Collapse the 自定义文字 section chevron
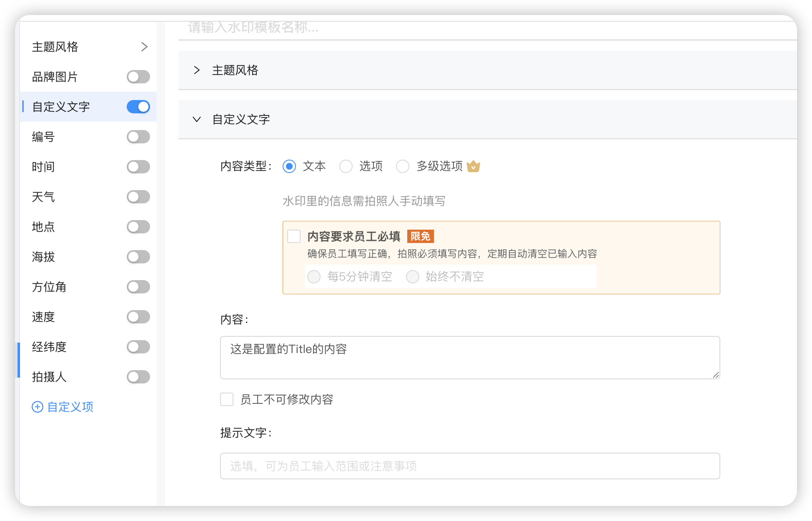 coord(197,120)
